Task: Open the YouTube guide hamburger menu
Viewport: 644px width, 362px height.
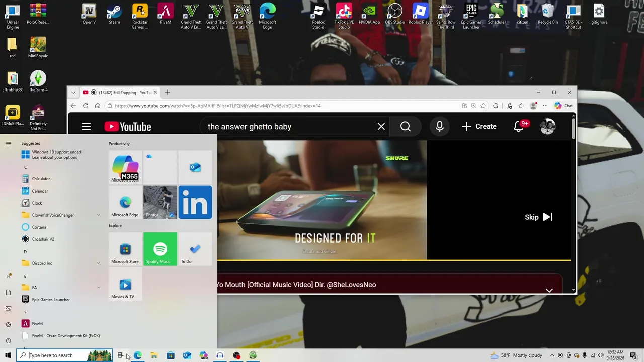Action: coord(86,127)
